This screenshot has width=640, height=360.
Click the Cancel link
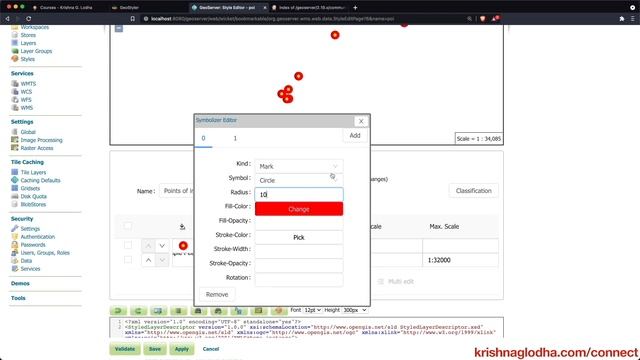(x=211, y=349)
